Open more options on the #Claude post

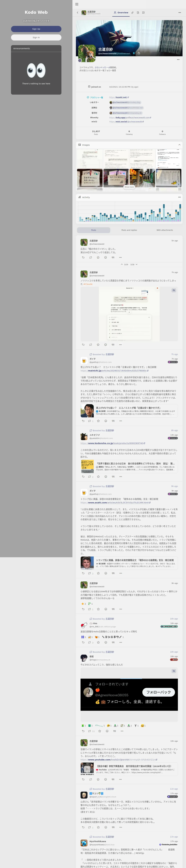[120, 345]
